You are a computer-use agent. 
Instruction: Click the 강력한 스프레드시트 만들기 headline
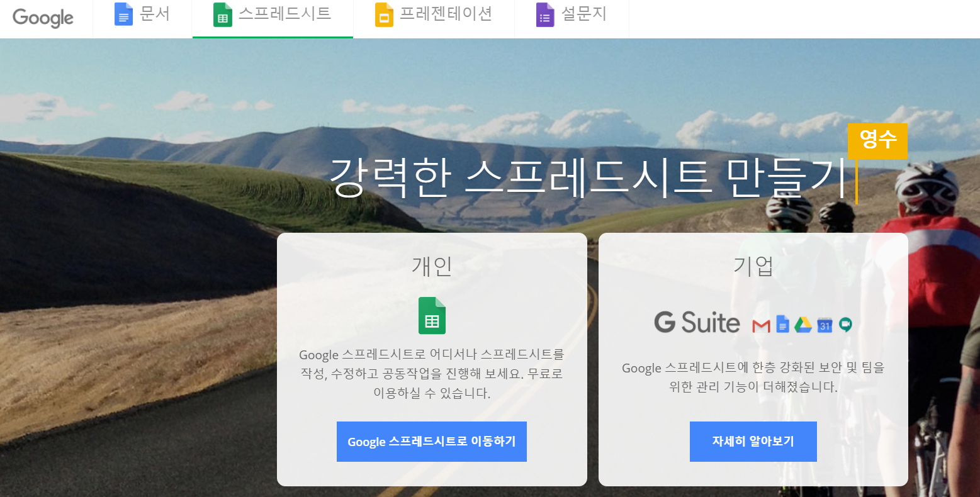(589, 178)
